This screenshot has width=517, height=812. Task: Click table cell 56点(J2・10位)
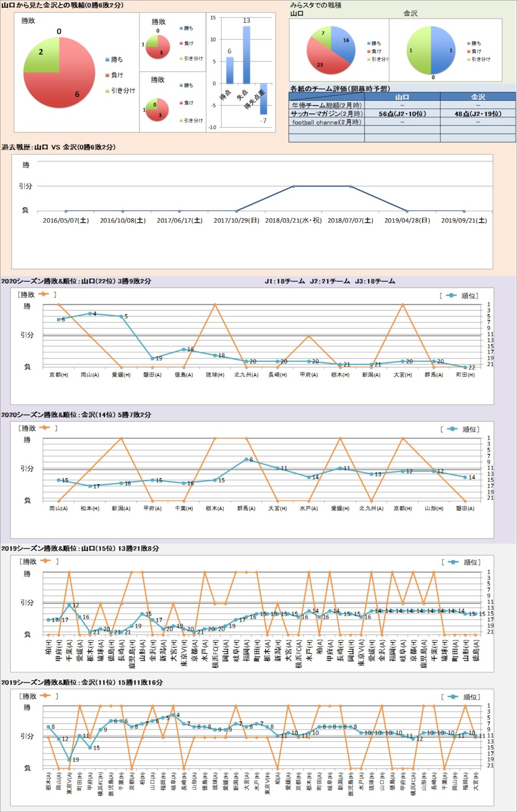pyautogui.click(x=402, y=114)
